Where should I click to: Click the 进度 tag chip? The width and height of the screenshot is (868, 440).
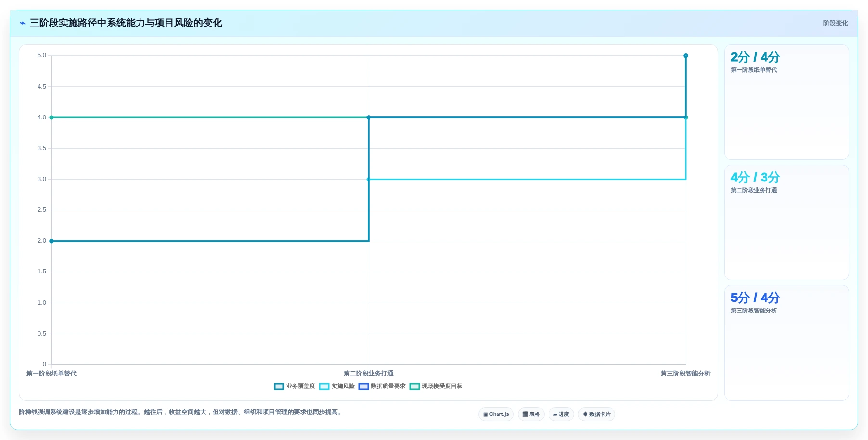pyautogui.click(x=561, y=414)
